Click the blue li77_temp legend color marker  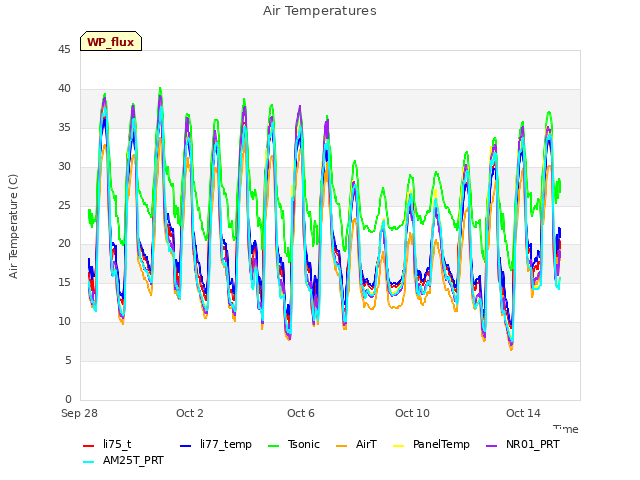[x=186, y=446]
